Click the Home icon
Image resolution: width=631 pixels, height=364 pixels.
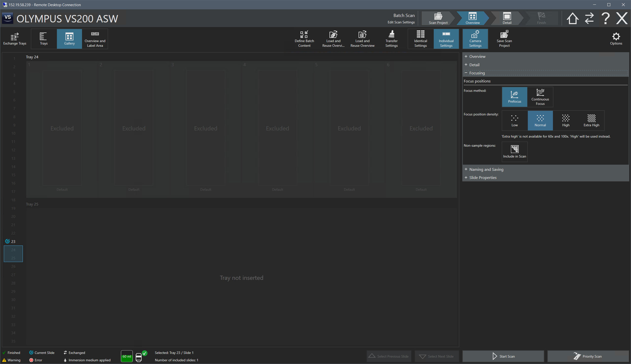click(x=572, y=18)
